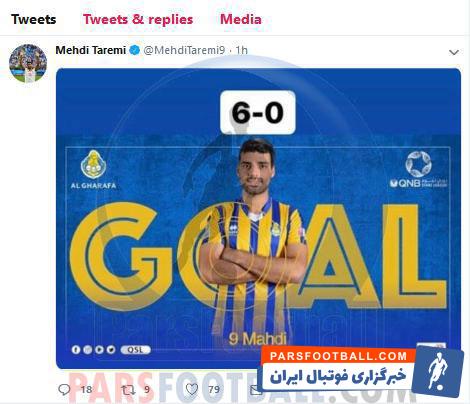Viewport: 470px width, 404px height.
Task: Open the GOAL image in the tweet
Action: point(258,218)
